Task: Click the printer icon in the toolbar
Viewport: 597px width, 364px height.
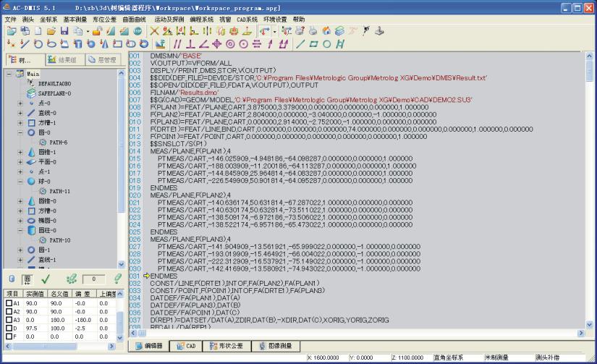Action: [x=312, y=31]
